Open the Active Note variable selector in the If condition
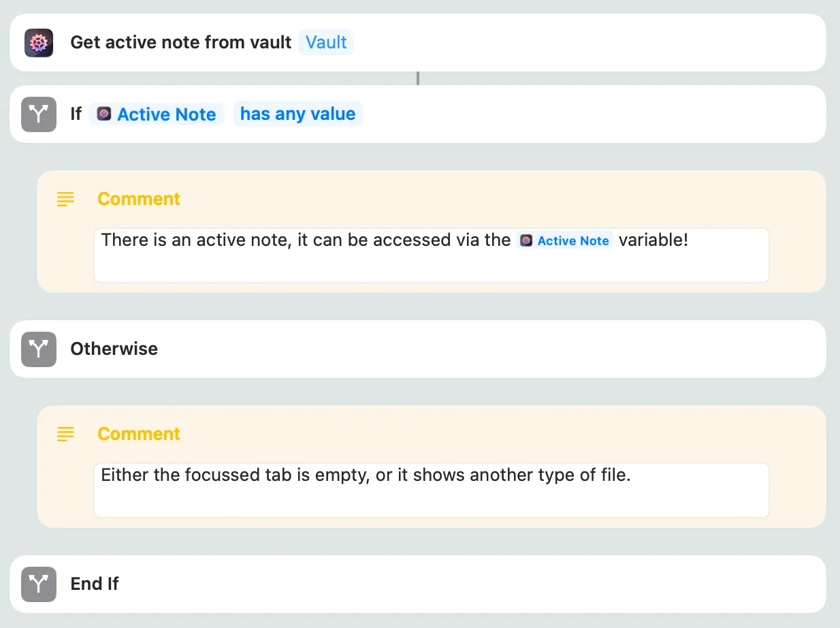Image resolution: width=840 pixels, height=628 pixels. [x=157, y=114]
